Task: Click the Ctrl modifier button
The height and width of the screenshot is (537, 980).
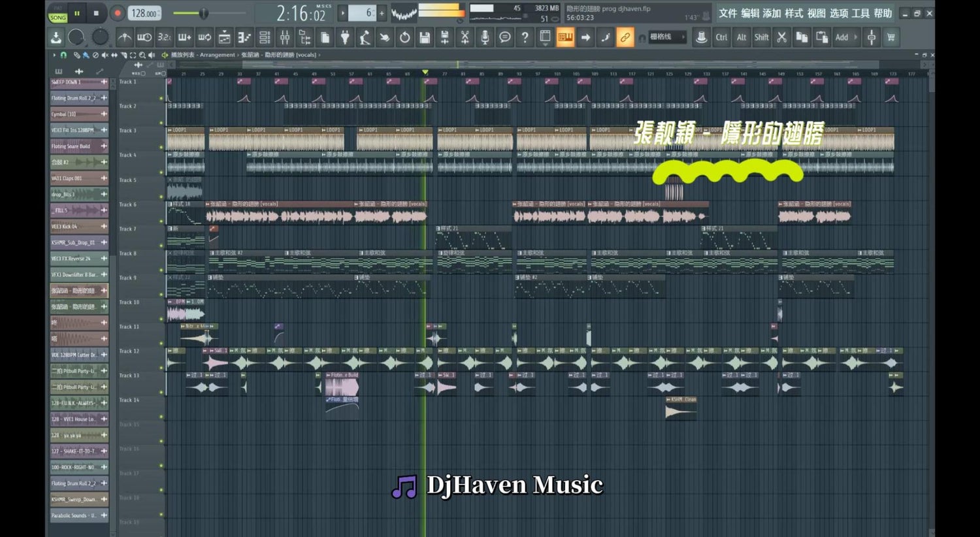Action: point(721,37)
